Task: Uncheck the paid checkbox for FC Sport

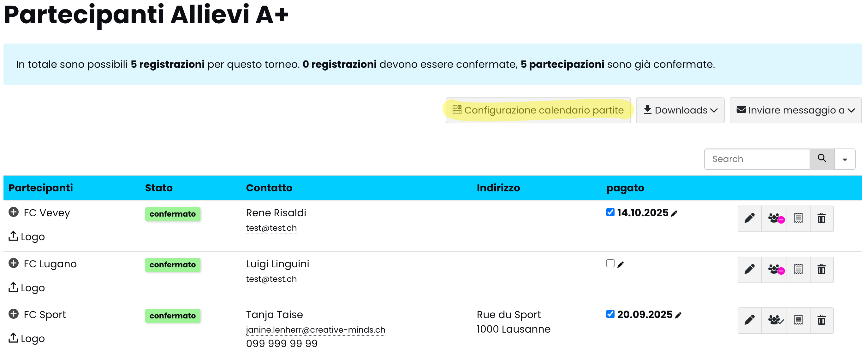Action: click(x=610, y=314)
